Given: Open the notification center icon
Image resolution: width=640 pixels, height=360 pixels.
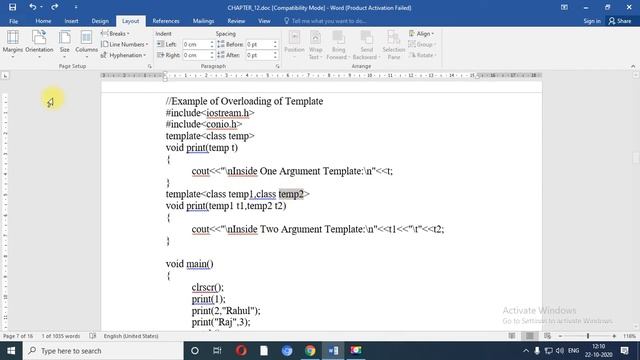Looking at the screenshot, I should tap(624, 351).
